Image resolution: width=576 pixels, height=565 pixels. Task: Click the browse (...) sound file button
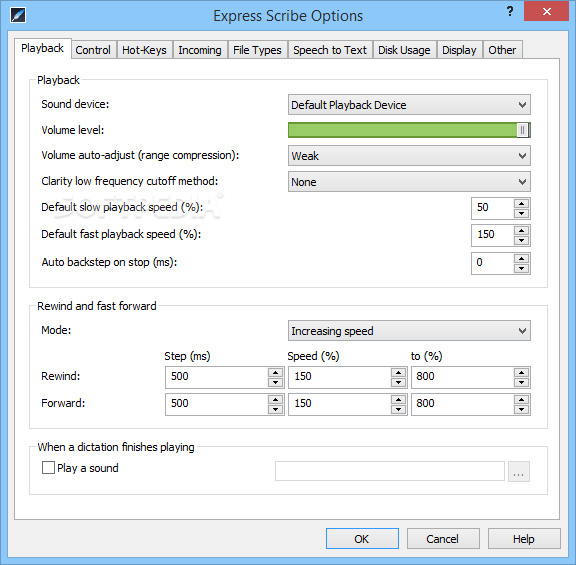click(519, 471)
